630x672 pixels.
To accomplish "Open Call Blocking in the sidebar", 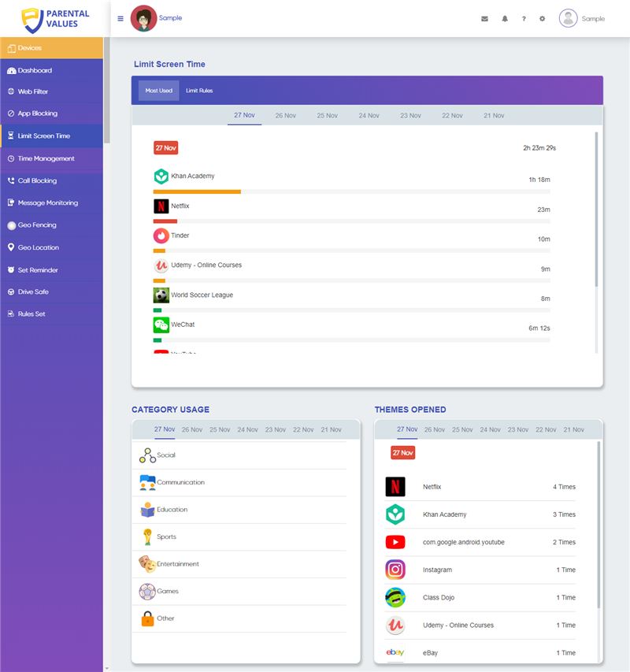I will (x=51, y=180).
